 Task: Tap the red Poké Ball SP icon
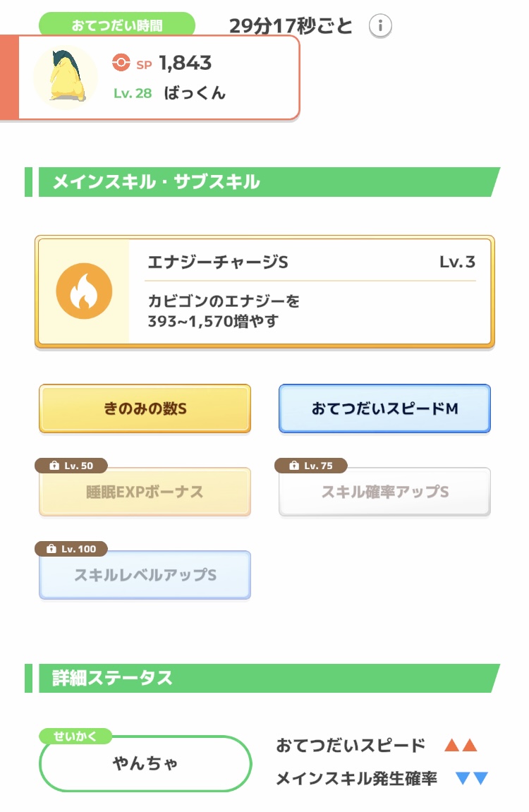121,63
